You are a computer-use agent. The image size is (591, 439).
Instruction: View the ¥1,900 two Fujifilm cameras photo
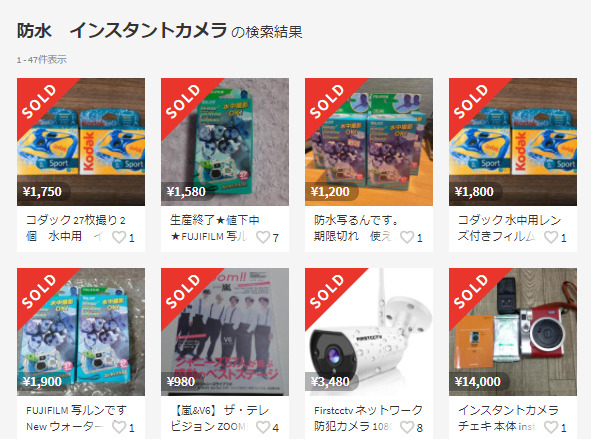point(81,332)
